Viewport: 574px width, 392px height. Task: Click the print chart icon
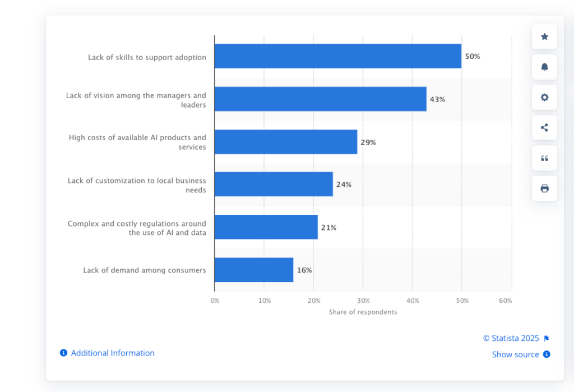(544, 188)
